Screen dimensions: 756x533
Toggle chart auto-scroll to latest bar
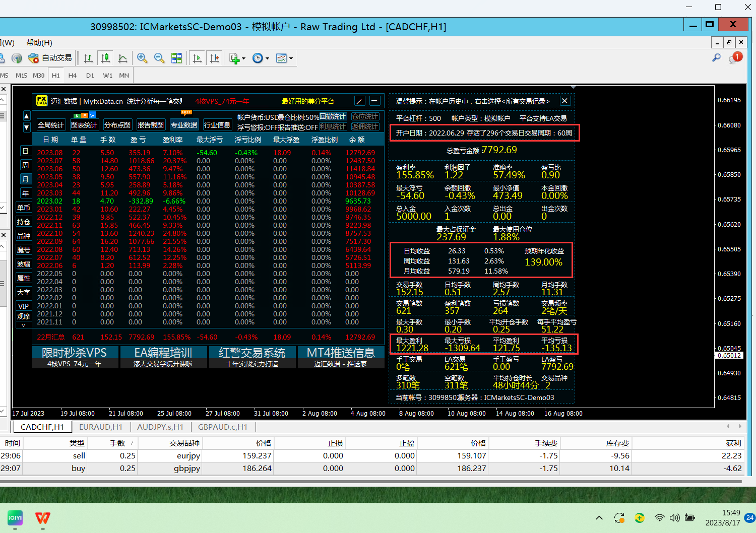coord(198,58)
